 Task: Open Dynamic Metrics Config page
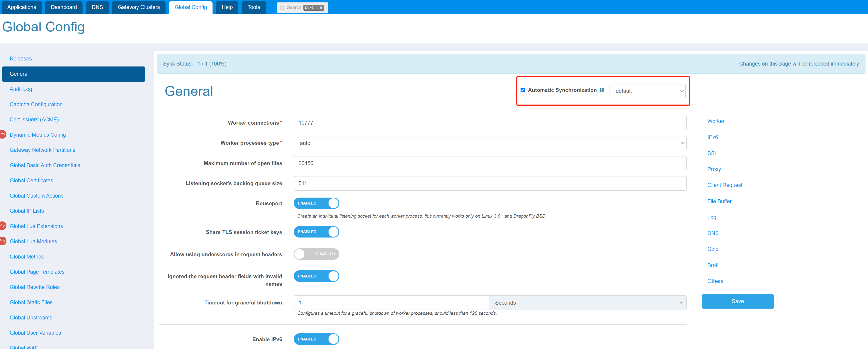point(38,135)
